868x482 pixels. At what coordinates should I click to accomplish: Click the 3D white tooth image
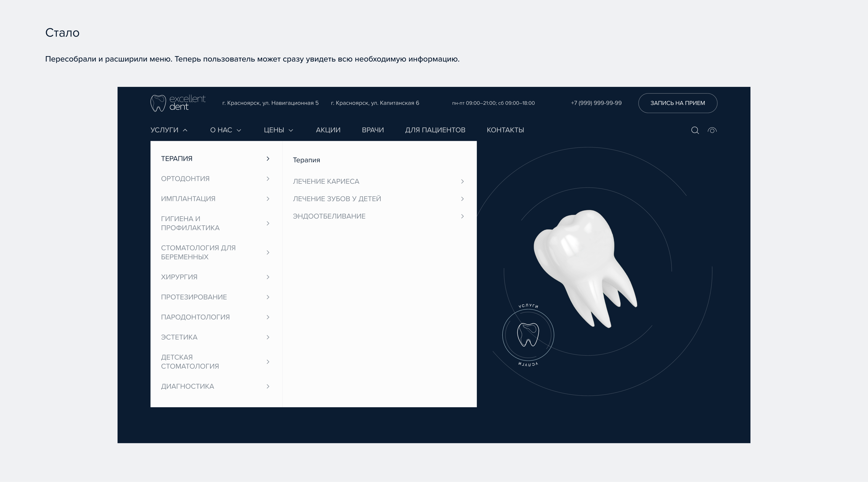click(x=586, y=268)
